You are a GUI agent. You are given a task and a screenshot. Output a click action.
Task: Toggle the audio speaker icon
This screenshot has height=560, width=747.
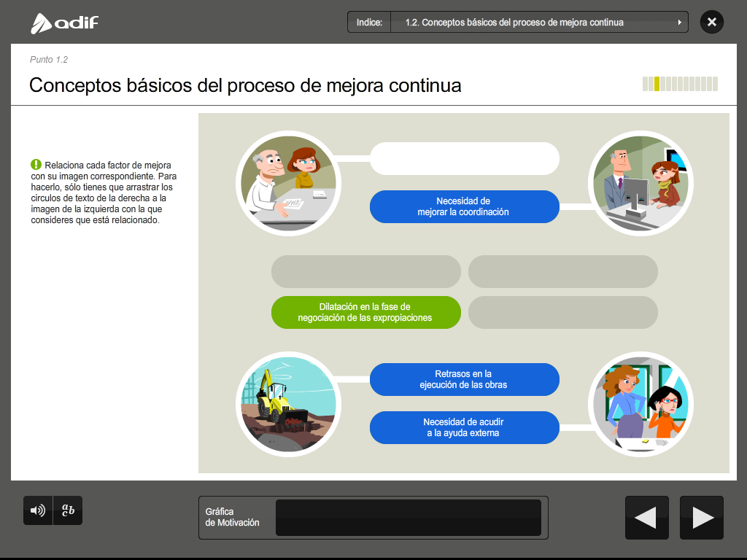[x=37, y=510]
